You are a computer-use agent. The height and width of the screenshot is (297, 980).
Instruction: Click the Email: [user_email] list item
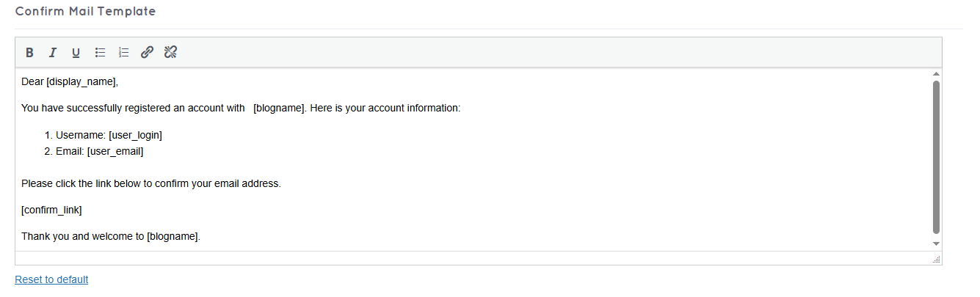point(99,152)
